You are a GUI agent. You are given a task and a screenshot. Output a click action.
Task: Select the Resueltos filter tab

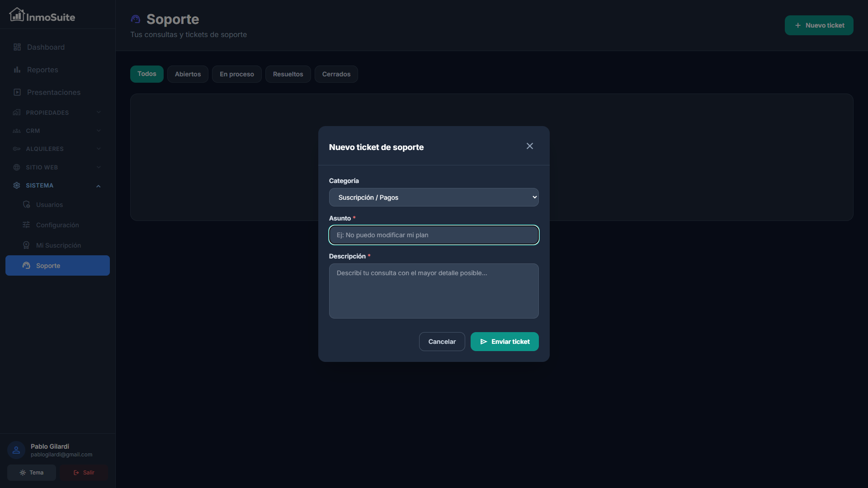click(x=288, y=74)
